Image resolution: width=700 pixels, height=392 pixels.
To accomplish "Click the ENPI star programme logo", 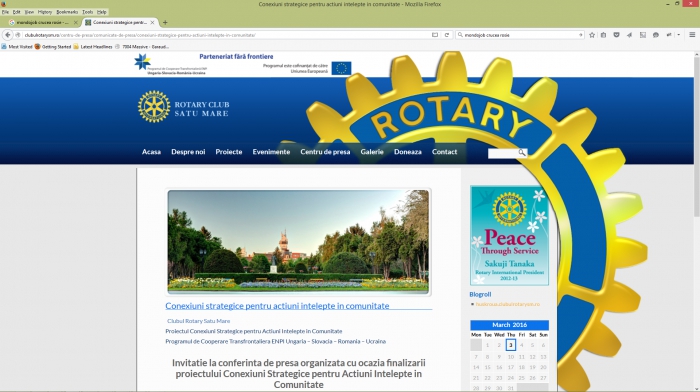I will point(143,62).
